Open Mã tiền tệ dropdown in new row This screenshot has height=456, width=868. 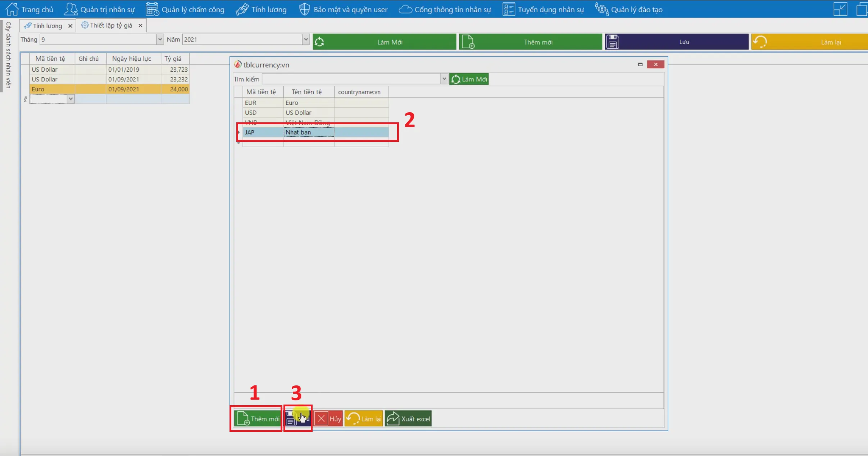tap(71, 99)
